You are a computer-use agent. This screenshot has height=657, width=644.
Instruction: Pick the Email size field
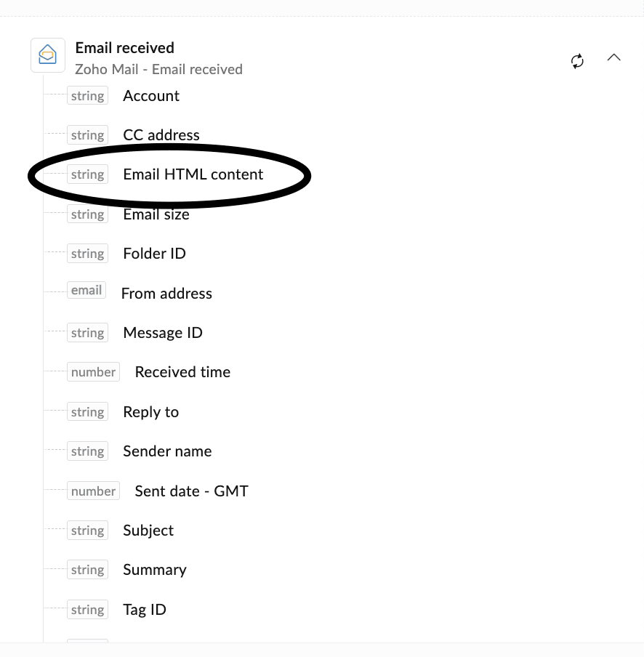(x=156, y=214)
